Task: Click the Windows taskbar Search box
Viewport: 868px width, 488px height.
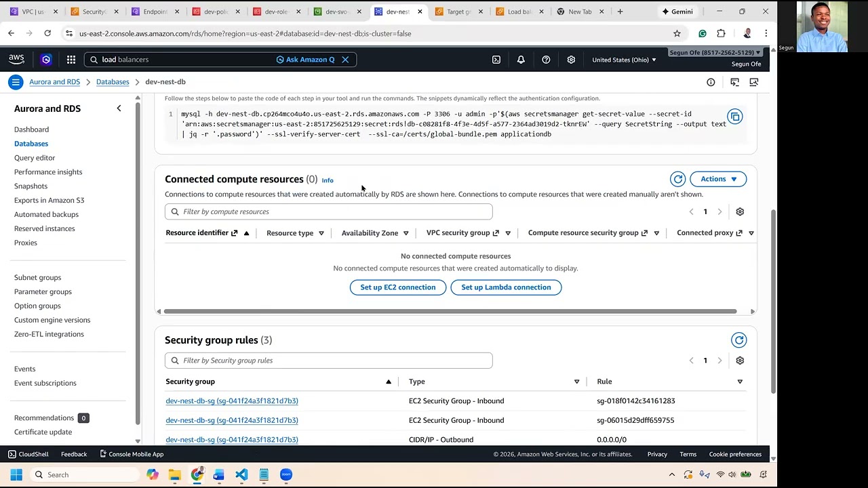Action: tap(85, 474)
